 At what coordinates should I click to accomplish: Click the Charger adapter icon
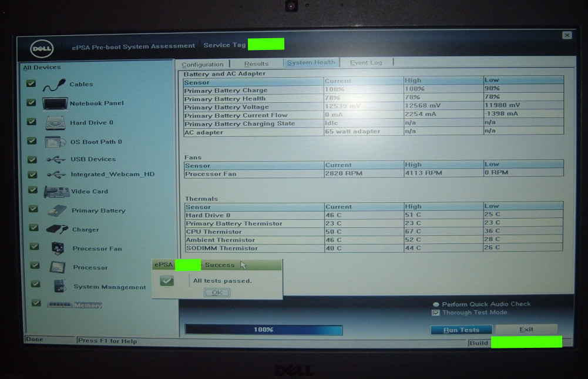(x=57, y=229)
